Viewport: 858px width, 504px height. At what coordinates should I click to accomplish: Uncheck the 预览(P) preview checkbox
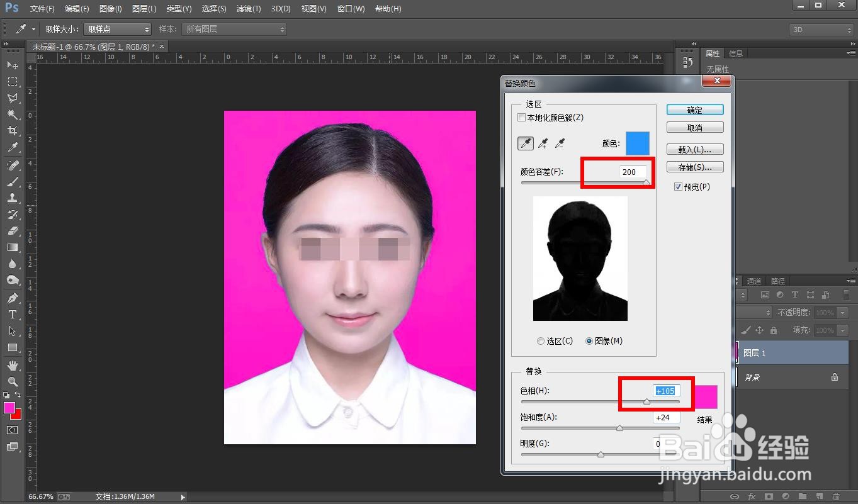pos(678,187)
